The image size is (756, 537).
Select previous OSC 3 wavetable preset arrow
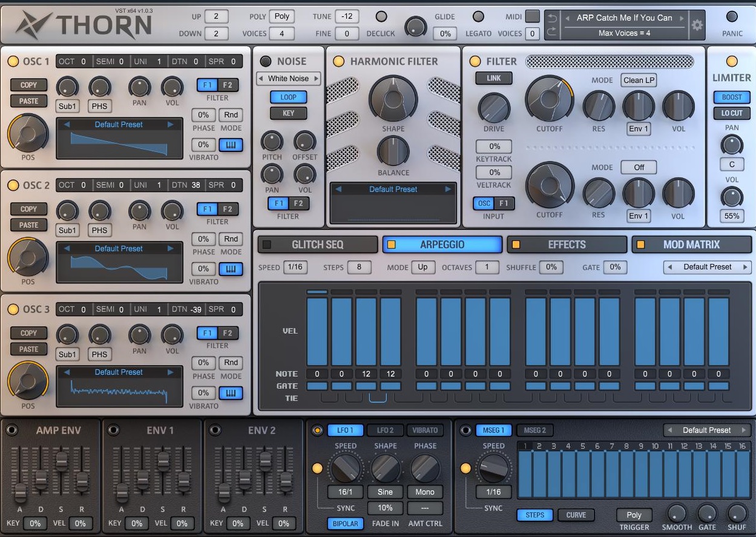[x=67, y=372]
